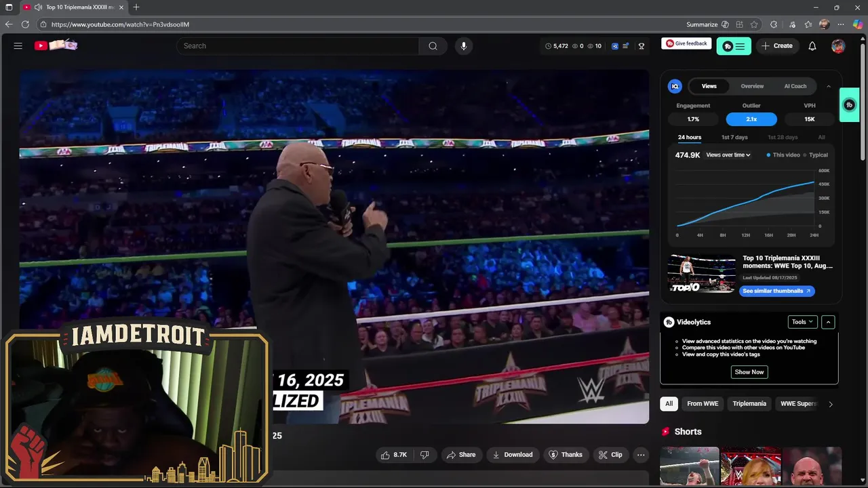Click See similar thumbnails button

point(777,291)
